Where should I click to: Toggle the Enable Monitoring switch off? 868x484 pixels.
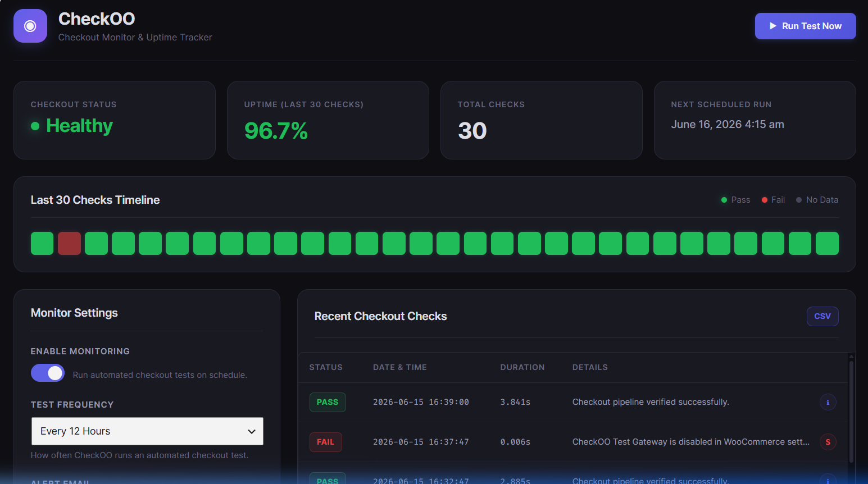[x=48, y=373]
